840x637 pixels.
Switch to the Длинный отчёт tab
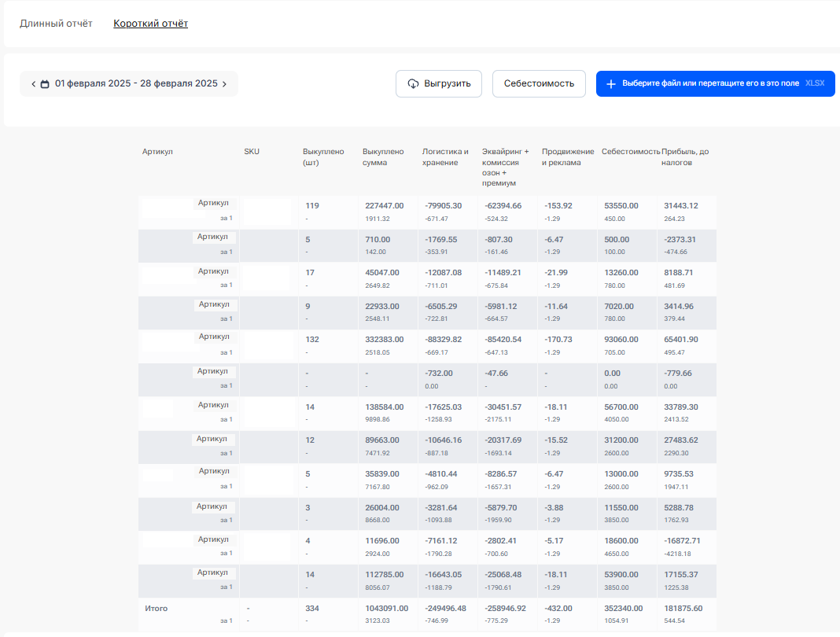click(56, 24)
